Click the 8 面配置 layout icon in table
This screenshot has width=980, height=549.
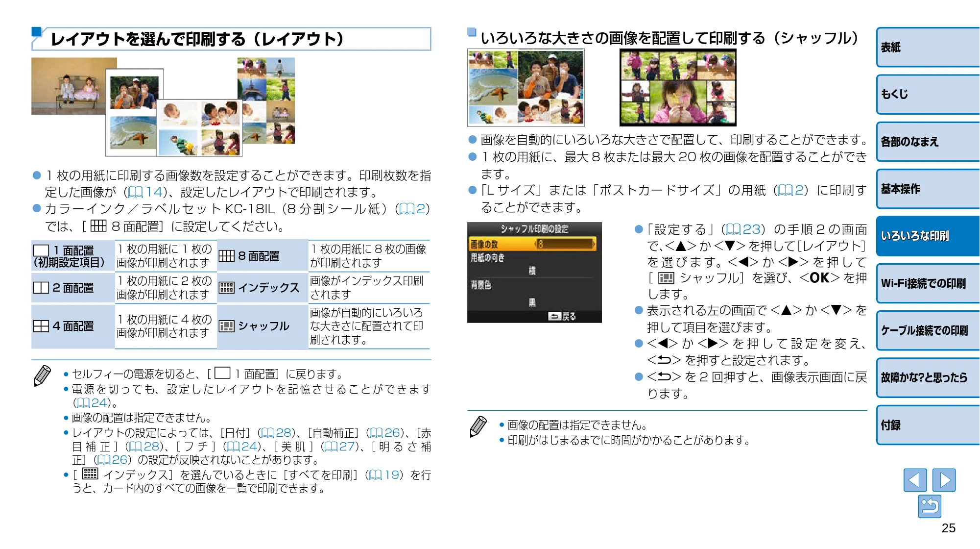(227, 256)
